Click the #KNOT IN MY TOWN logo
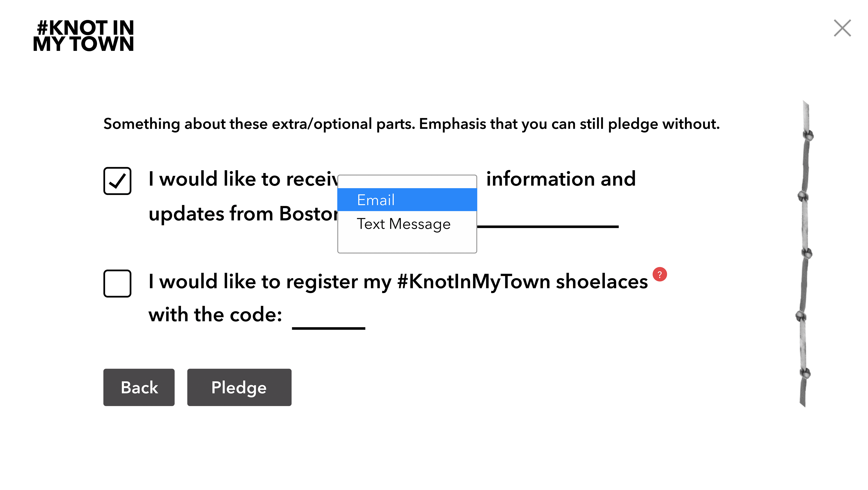868x490 pixels. pos(84,35)
